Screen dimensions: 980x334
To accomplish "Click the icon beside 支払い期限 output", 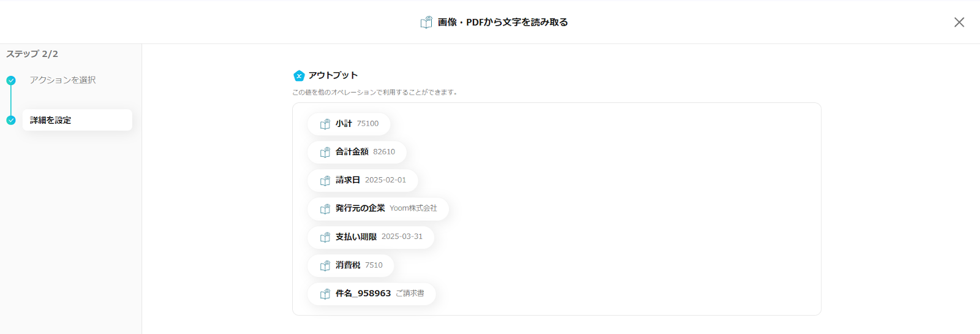I will [x=325, y=237].
